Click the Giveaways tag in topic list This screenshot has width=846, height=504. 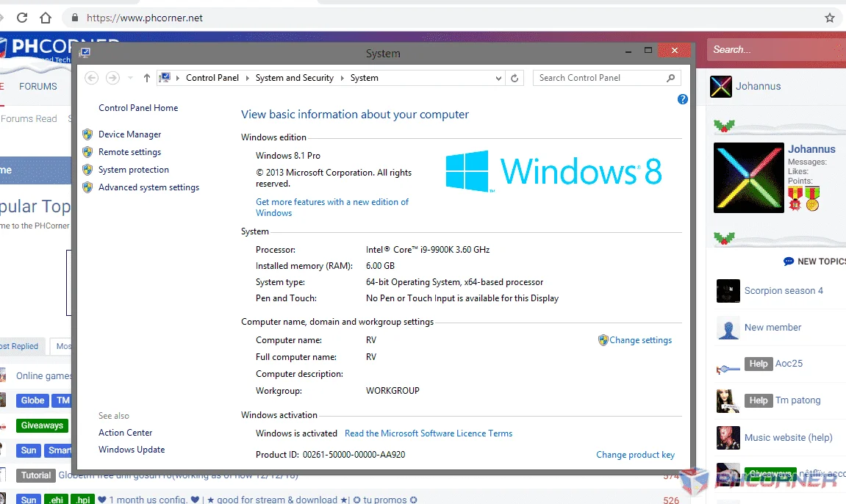(x=42, y=426)
